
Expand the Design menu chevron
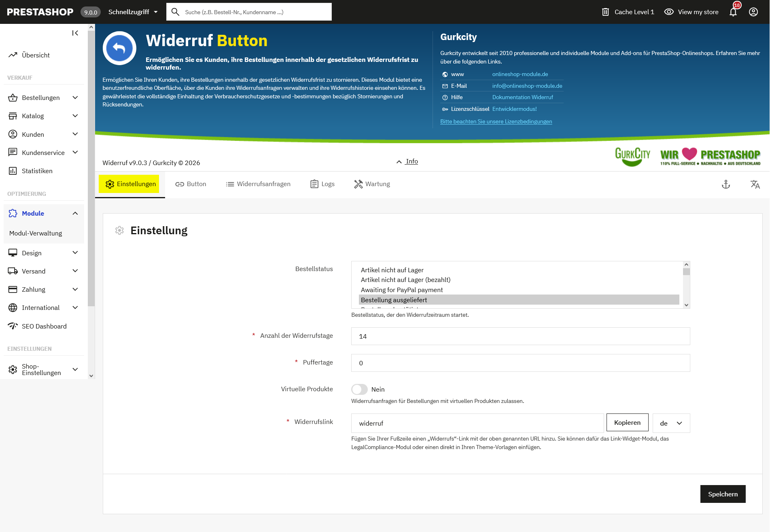tap(75, 253)
